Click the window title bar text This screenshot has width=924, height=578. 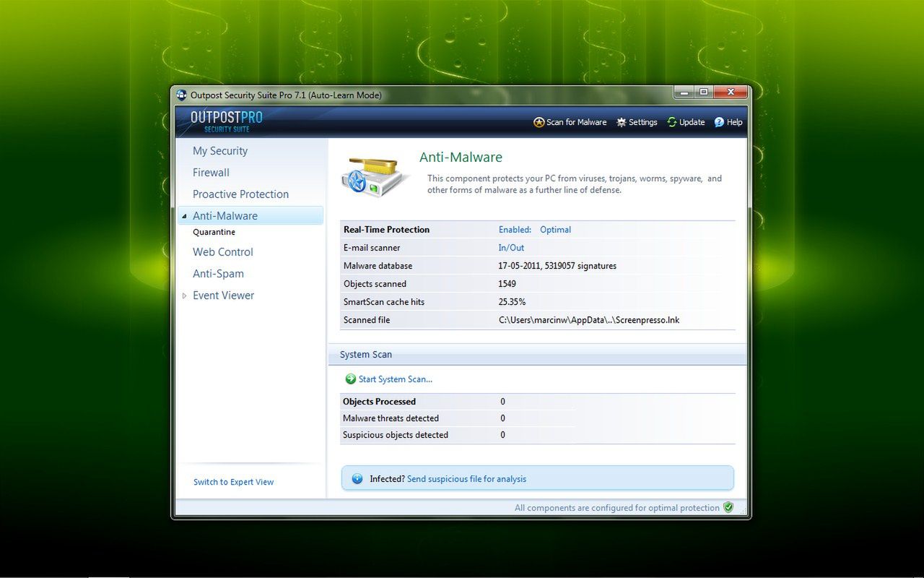pos(286,95)
